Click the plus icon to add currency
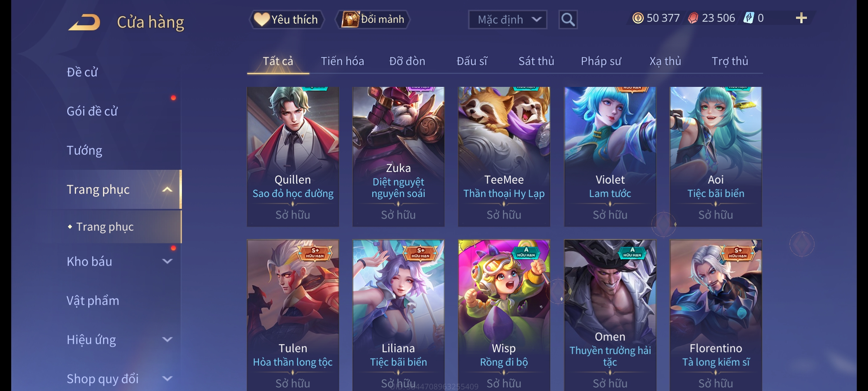Screen dimensions: 868x391 click(801, 18)
